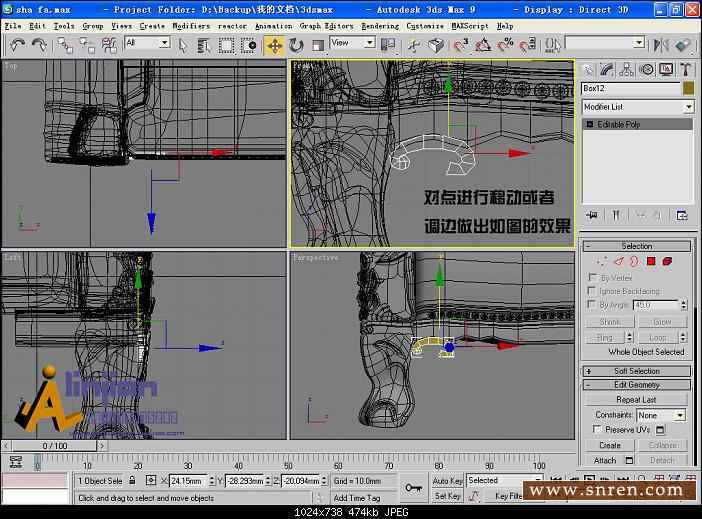Open the selection filter All dropdown
702x519 pixels.
coord(147,43)
